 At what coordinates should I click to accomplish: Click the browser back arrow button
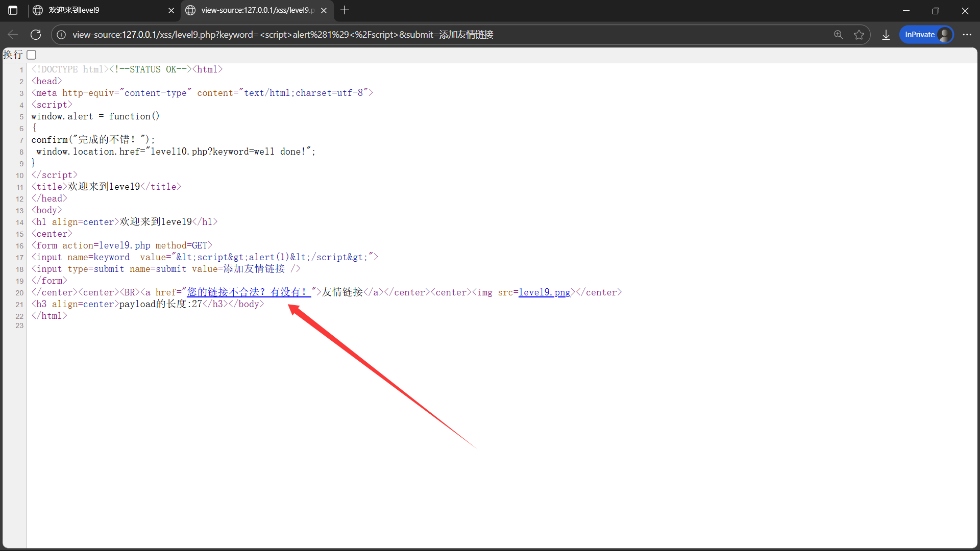[13, 35]
